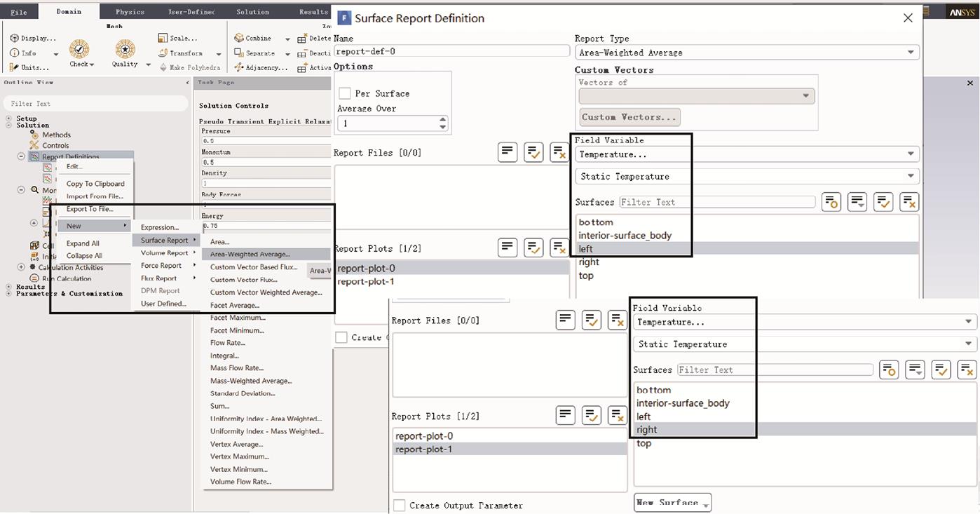The image size is (980, 514).
Task: Switch to the Solution ribbon tab
Action: (252, 12)
